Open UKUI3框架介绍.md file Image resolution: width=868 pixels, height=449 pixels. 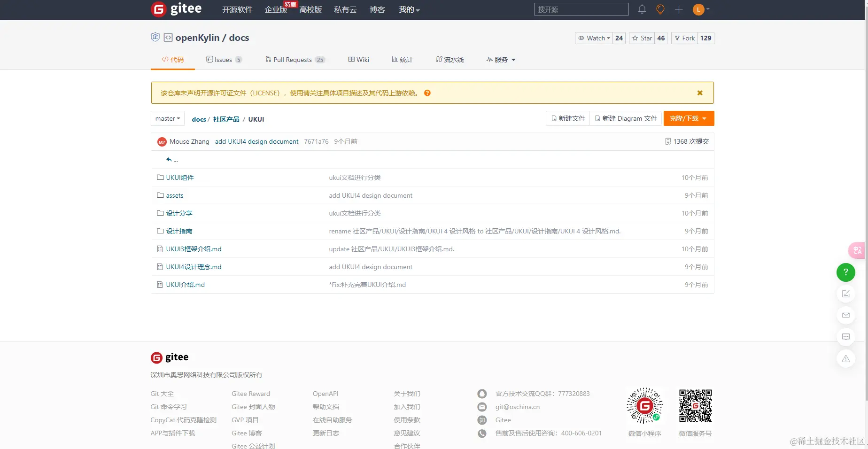(x=194, y=249)
